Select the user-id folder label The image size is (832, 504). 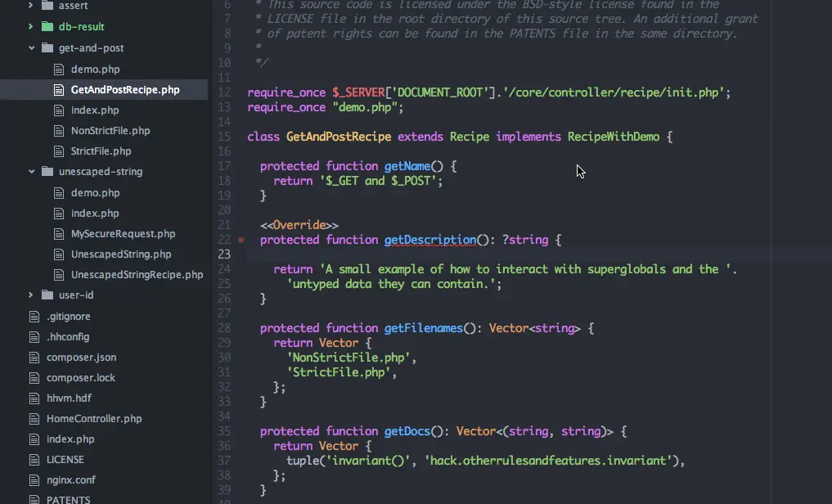click(76, 295)
